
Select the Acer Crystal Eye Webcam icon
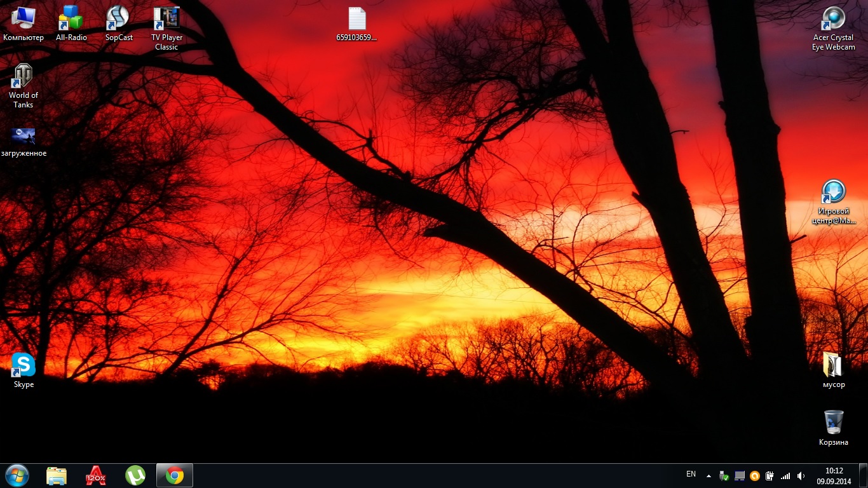[x=834, y=29]
